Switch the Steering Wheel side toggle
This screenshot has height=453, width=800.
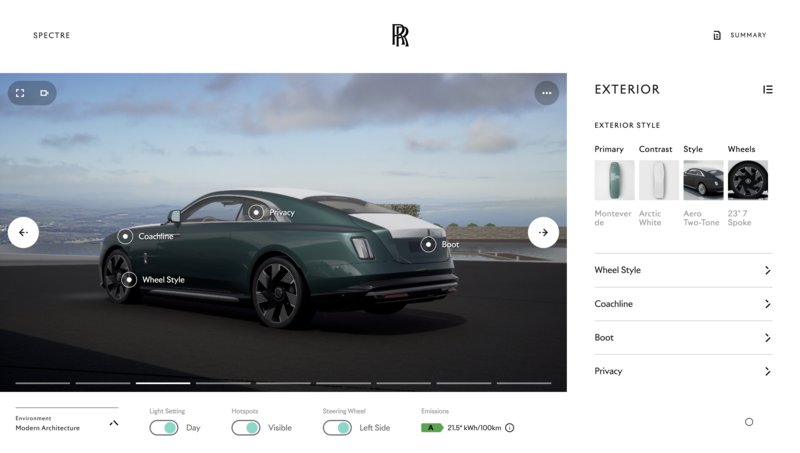point(337,428)
